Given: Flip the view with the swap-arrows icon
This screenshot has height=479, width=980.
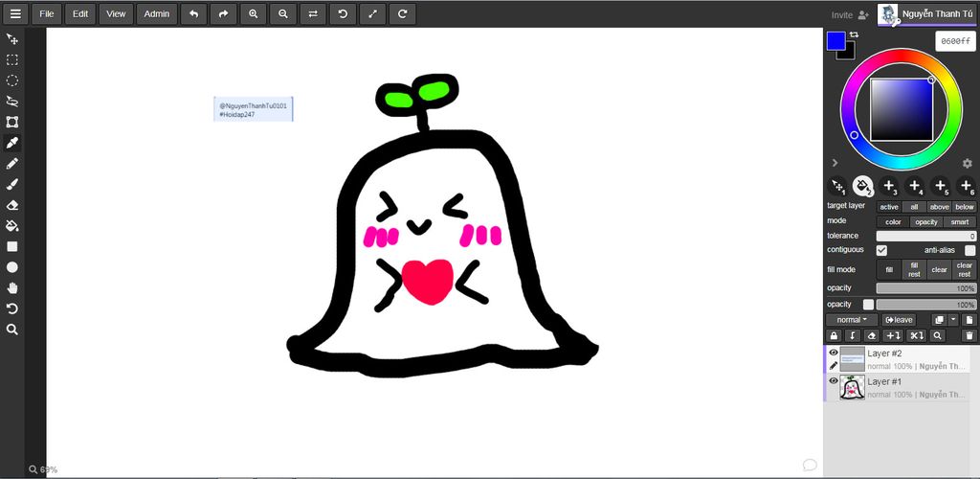Looking at the screenshot, I should pyautogui.click(x=313, y=13).
